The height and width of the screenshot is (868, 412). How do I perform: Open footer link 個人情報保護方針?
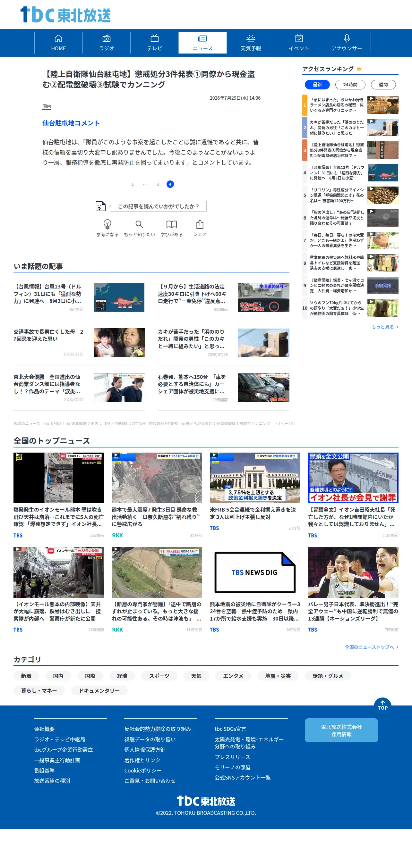tap(145, 750)
